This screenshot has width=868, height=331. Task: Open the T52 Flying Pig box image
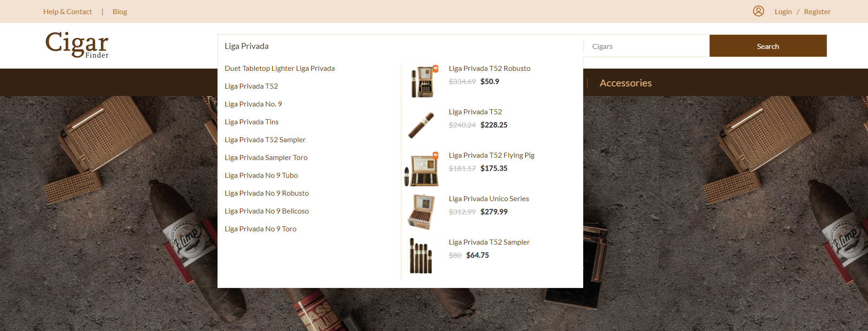[x=422, y=169]
